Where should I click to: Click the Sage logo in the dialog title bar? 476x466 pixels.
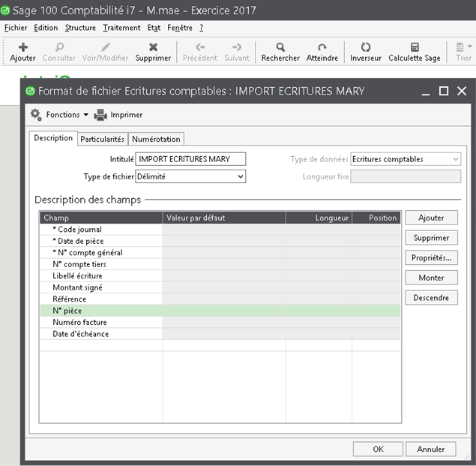(30, 91)
